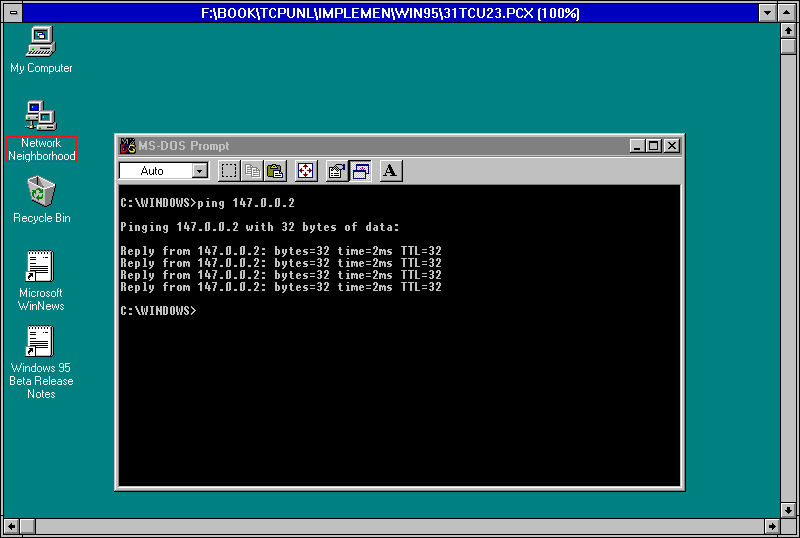The width and height of the screenshot is (800, 538).
Task: Open MS-DOS Prompt Properties from toolbar
Action: point(337,171)
